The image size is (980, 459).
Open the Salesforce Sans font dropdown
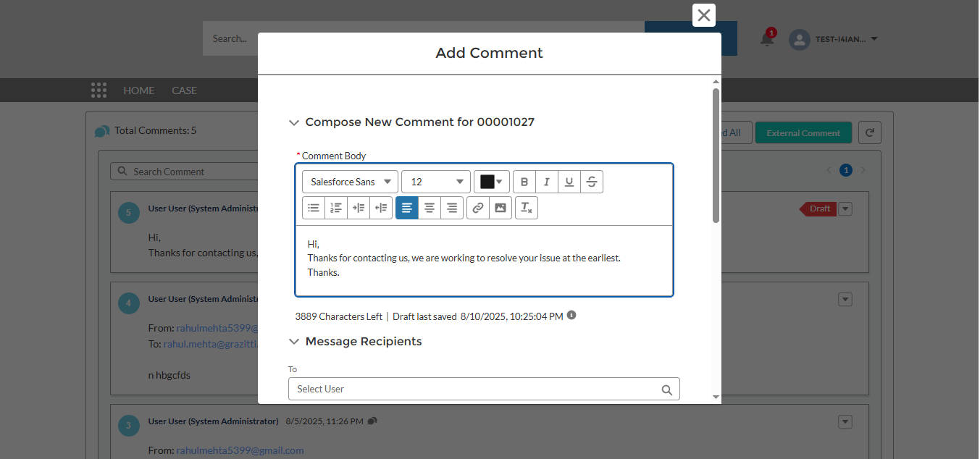350,182
